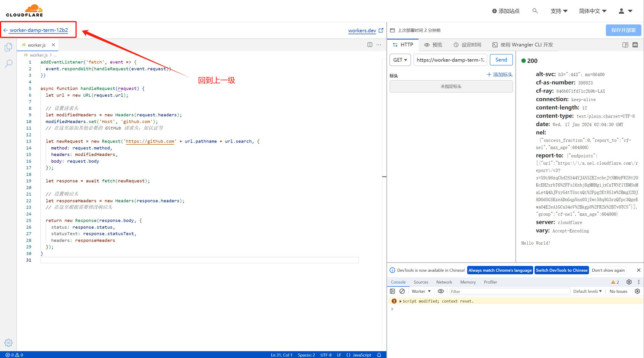
Task: Switch to the 设定时间 schedule tab
Action: click(x=468, y=45)
